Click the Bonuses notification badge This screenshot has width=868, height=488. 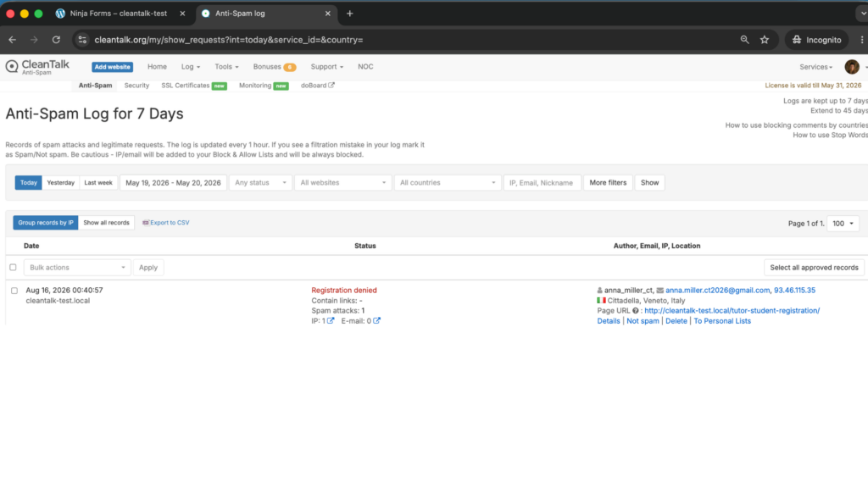coord(290,67)
